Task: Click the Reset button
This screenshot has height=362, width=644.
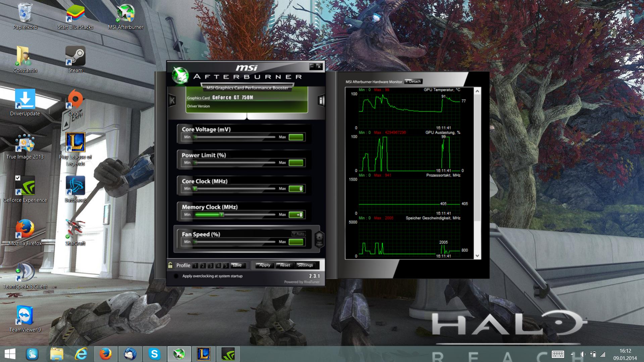Action: point(285,265)
